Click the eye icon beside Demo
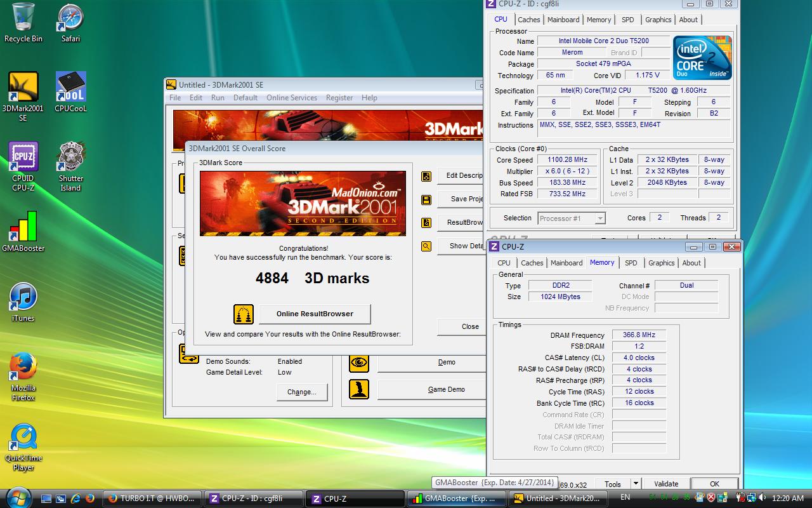 pos(359,362)
